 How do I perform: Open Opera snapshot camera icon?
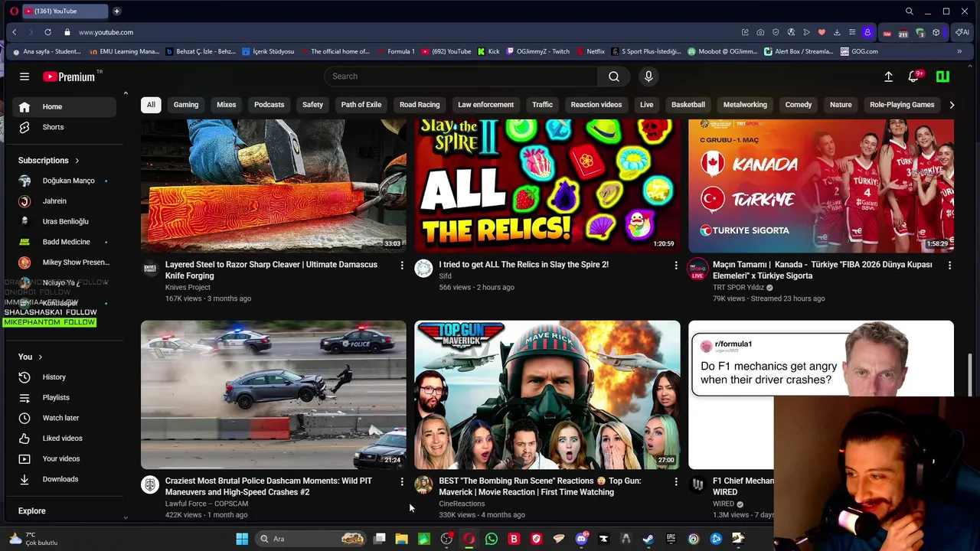760,32
